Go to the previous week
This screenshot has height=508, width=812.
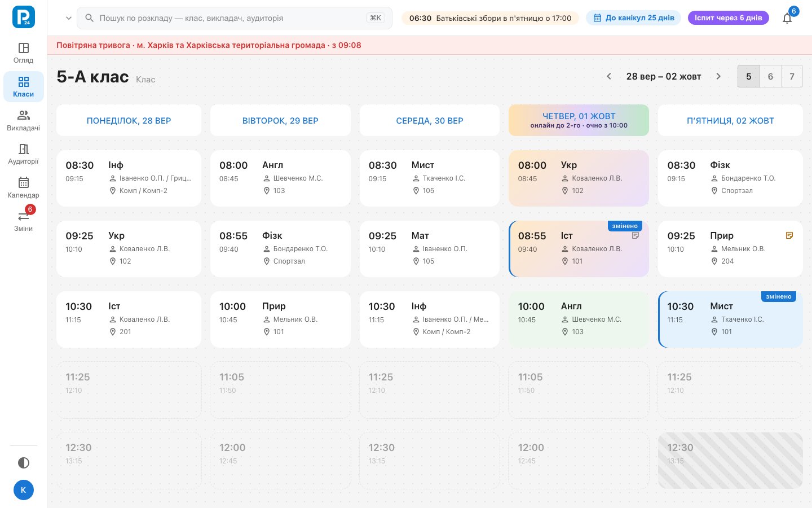[609, 76]
